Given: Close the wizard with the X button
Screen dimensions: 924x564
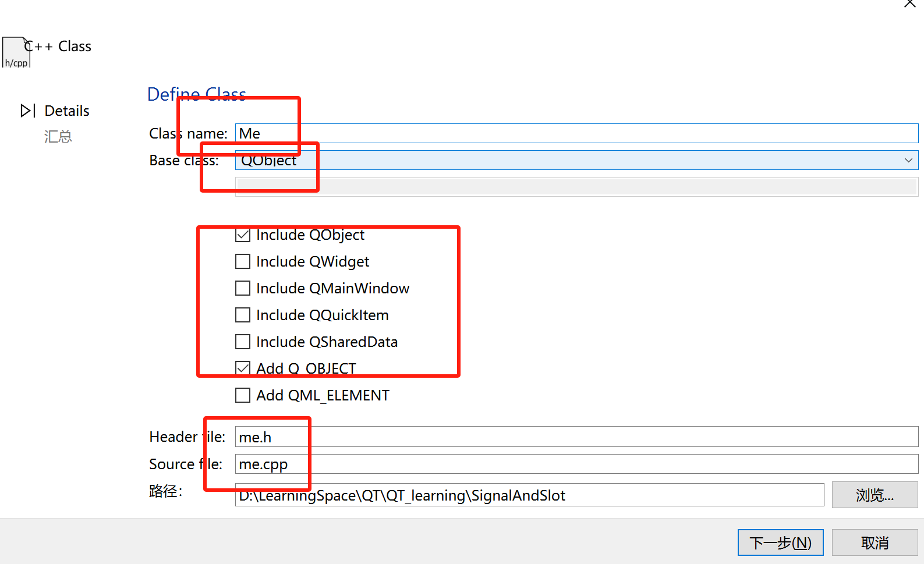Looking at the screenshot, I should 909,3.
